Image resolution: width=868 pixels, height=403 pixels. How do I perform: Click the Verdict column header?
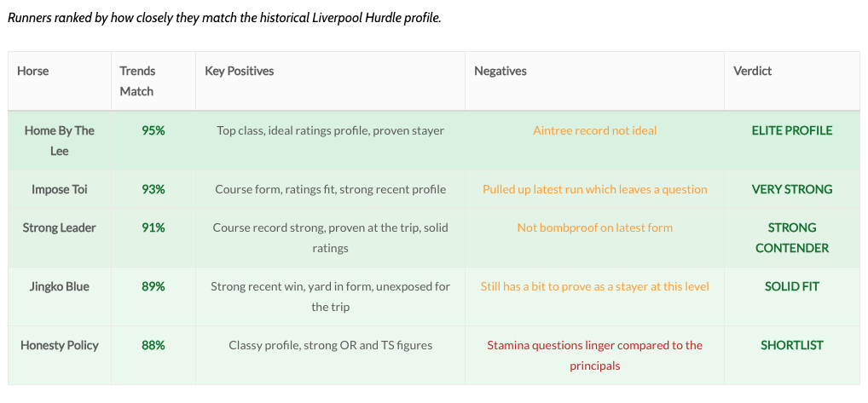[x=753, y=72]
